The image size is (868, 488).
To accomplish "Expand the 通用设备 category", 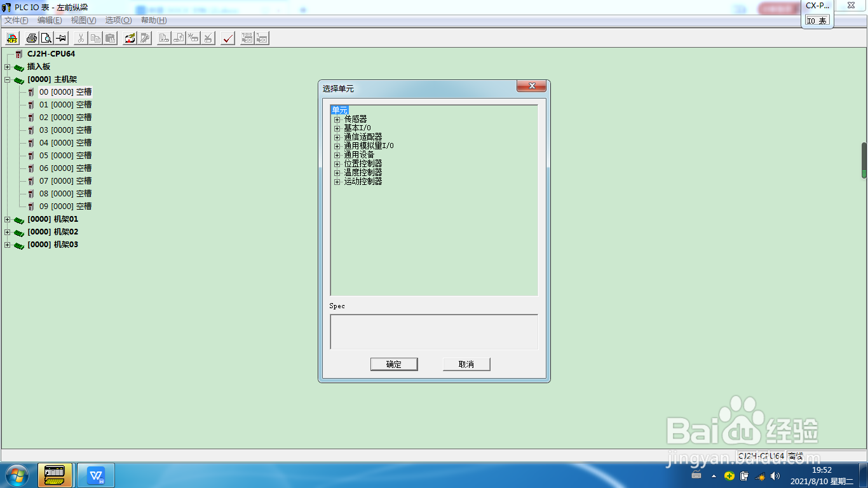I will [x=337, y=155].
